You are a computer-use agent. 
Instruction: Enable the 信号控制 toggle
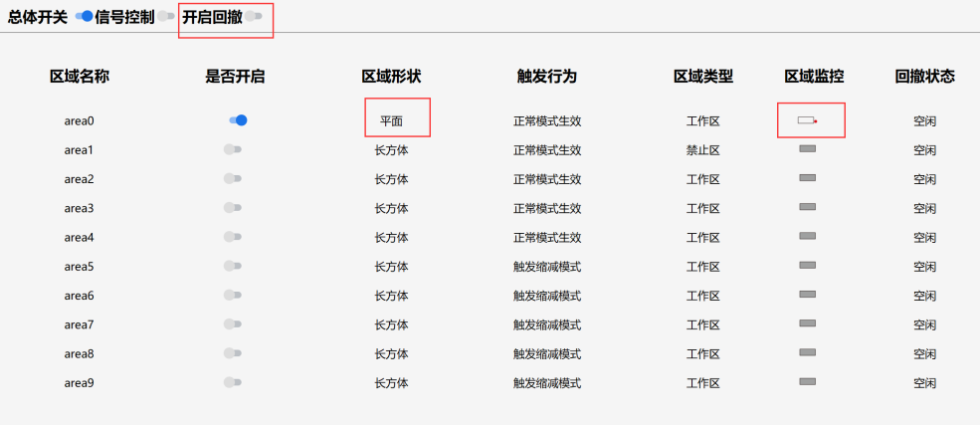coord(165,16)
